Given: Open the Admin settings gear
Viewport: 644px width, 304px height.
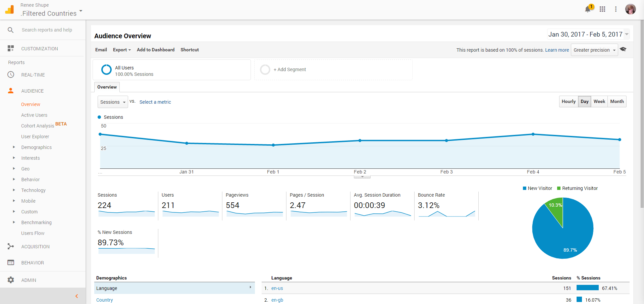Looking at the screenshot, I should [x=10, y=280].
